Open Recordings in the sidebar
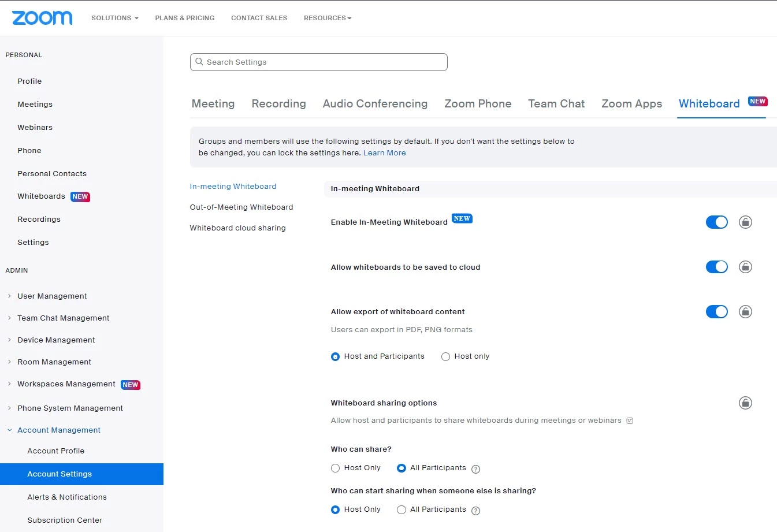This screenshot has width=777, height=532. pos(39,220)
